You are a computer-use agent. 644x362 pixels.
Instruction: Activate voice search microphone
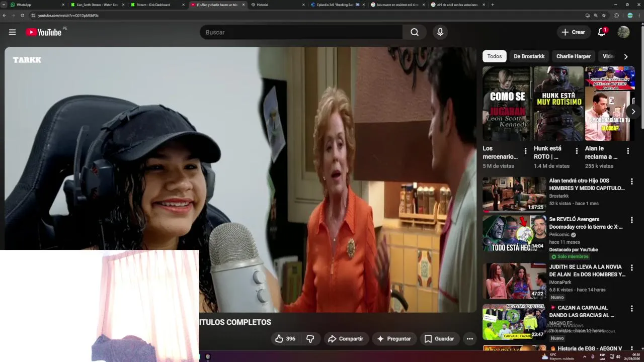point(440,32)
